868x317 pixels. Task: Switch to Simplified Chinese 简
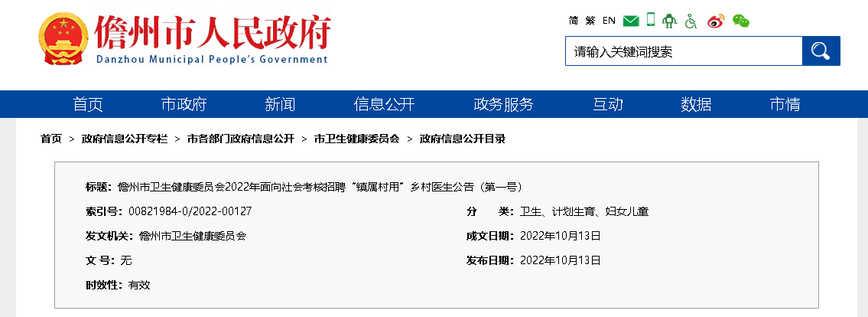tap(574, 21)
